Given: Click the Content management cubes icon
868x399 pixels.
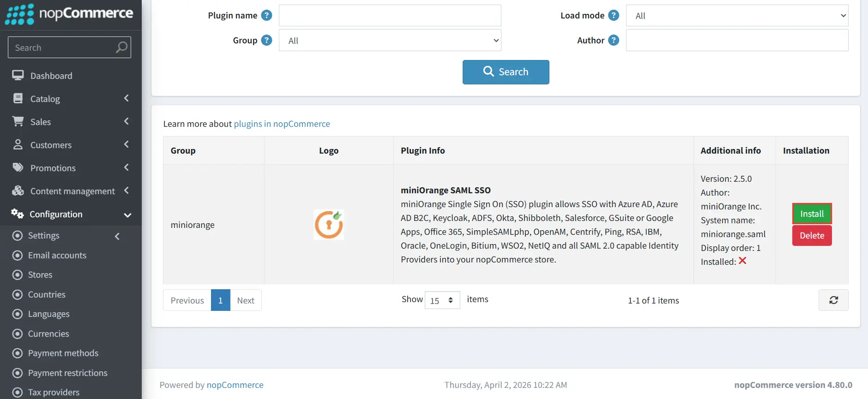Looking at the screenshot, I should [18, 191].
